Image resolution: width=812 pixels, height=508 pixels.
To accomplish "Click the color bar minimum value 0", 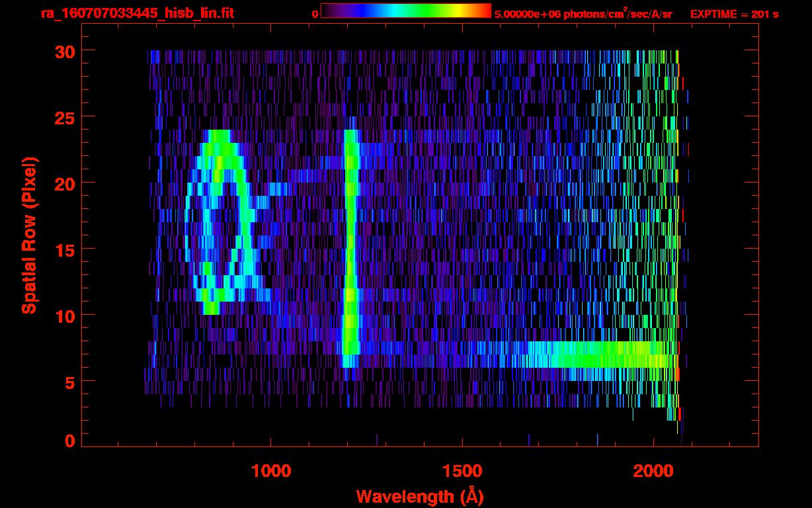I will (x=315, y=14).
